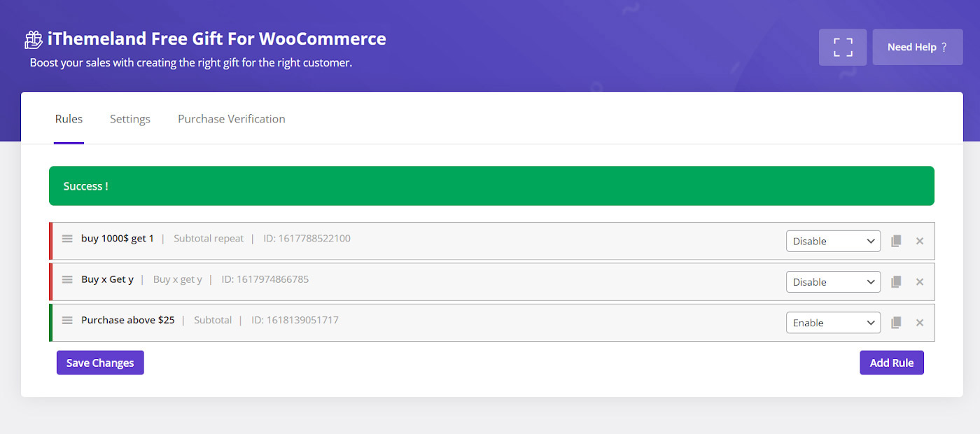The image size is (980, 434).
Task: Open Enable dropdown for 'Purchase above $25'
Action: pyautogui.click(x=833, y=323)
